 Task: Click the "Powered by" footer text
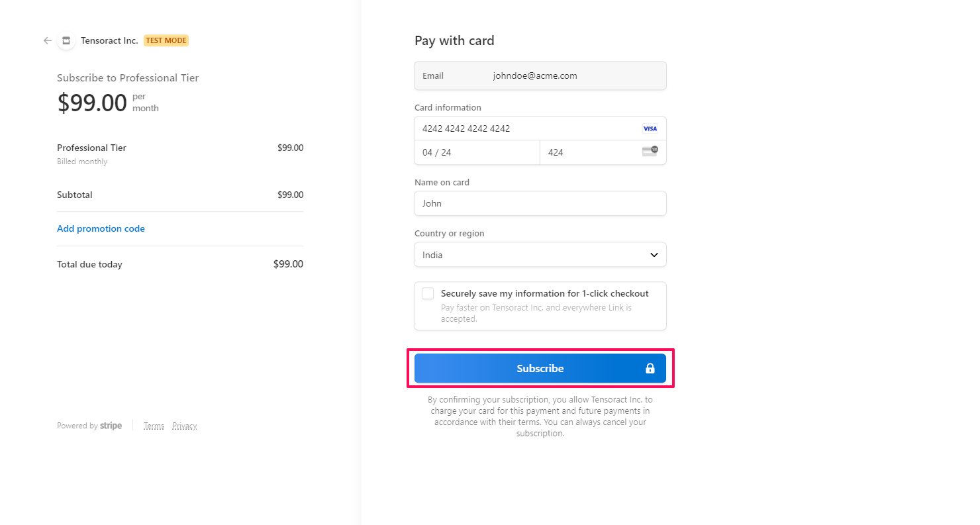pyautogui.click(x=77, y=426)
